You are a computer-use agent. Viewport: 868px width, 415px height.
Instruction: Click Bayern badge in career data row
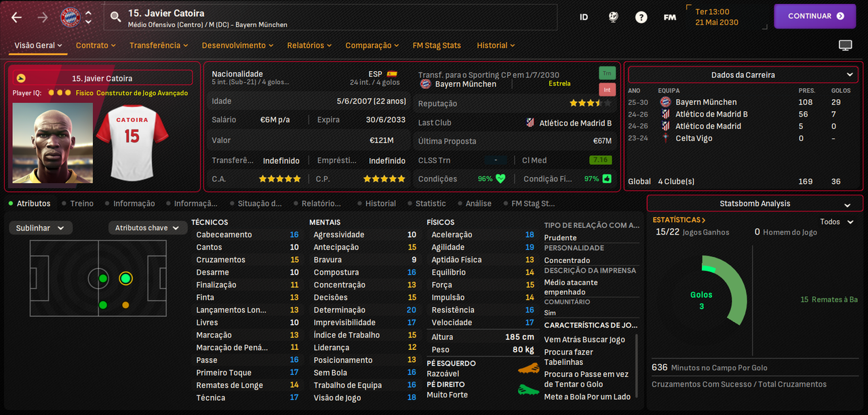[x=665, y=102]
